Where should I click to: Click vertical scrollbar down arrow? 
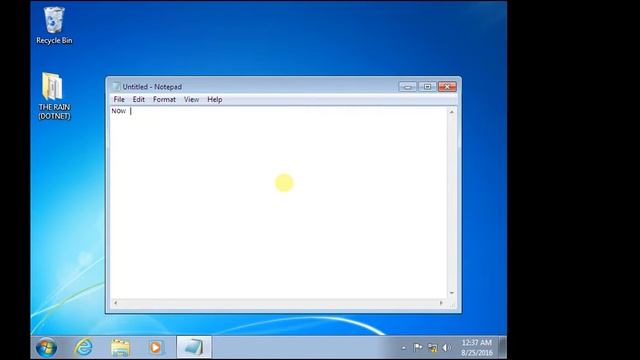tap(451, 293)
